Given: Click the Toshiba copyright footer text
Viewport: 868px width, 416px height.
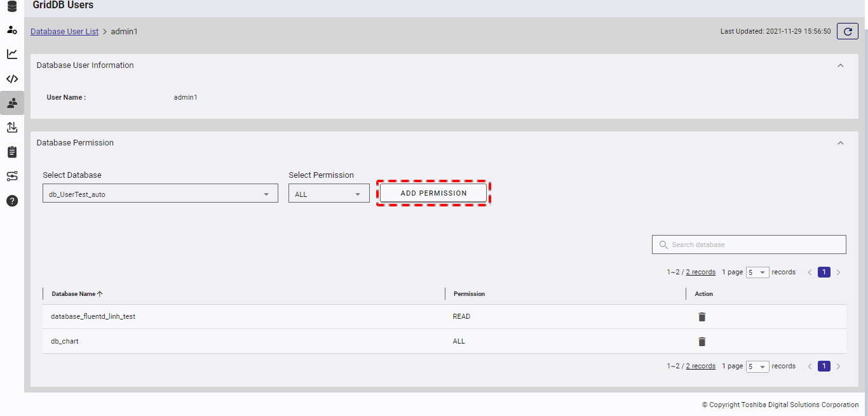Looking at the screenshot, I should tap(780, 405).
